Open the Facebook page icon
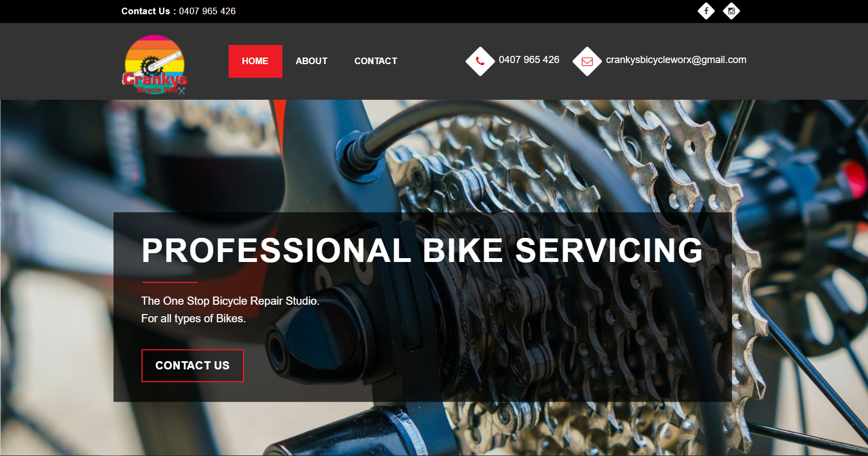868x456 pixels. click(706, 11)
